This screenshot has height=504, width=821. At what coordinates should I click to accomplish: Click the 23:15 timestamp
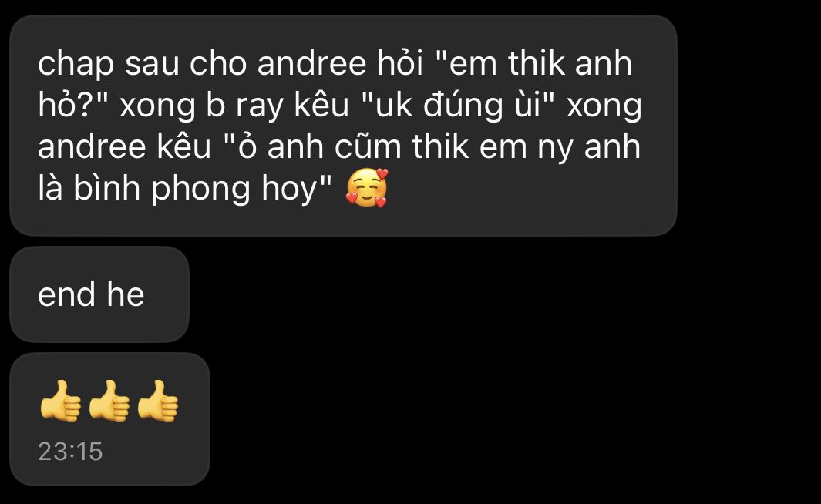[x=70, y=451]
